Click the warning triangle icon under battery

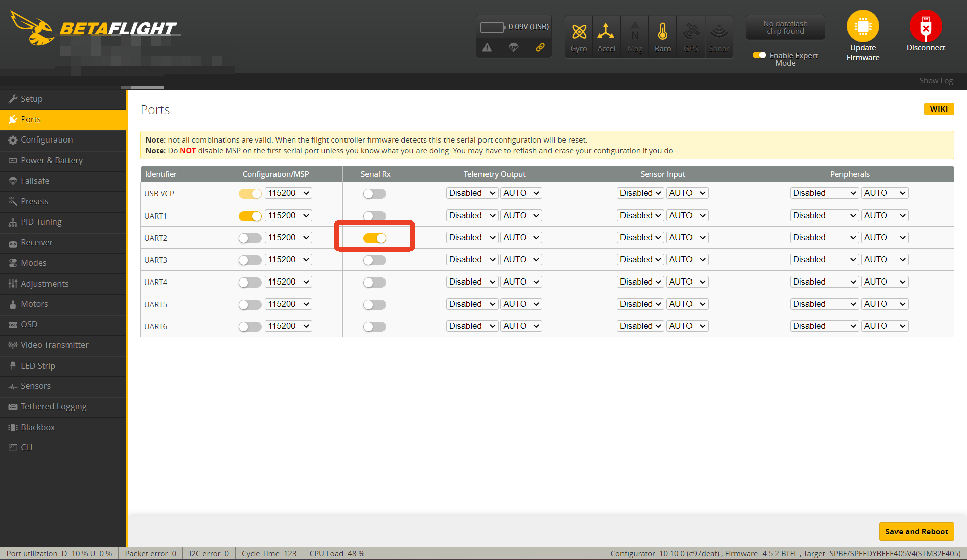coord(487,47)
